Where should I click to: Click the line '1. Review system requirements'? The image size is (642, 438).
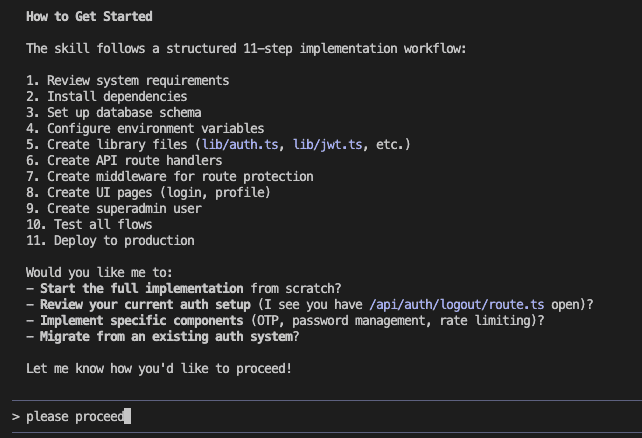(128, 81)
